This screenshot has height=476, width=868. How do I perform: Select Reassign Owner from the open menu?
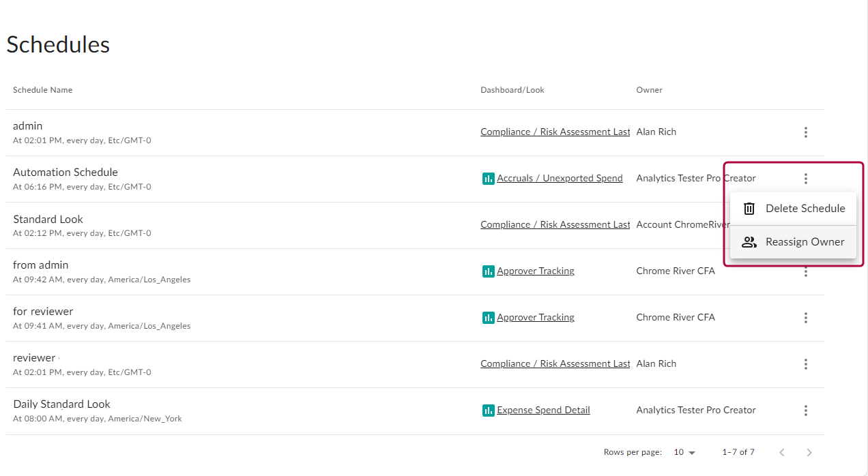coord(805,241)
